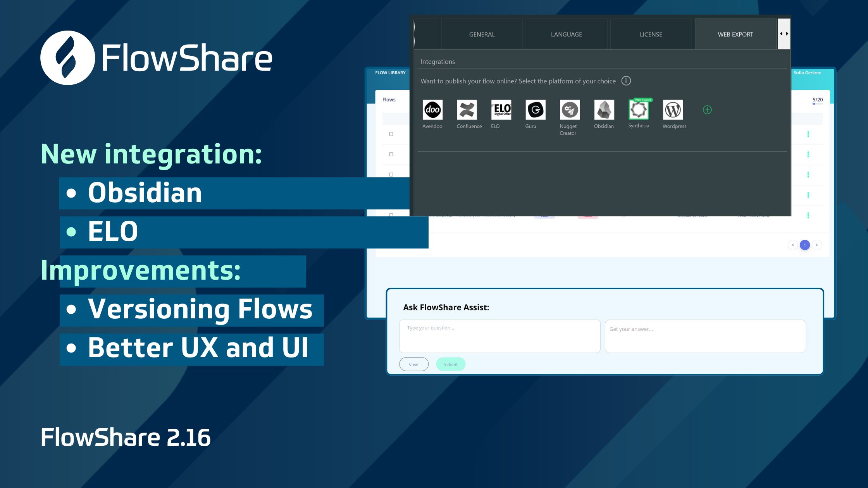Open fourth row three-dot options menu

click(x=808, y=195)
